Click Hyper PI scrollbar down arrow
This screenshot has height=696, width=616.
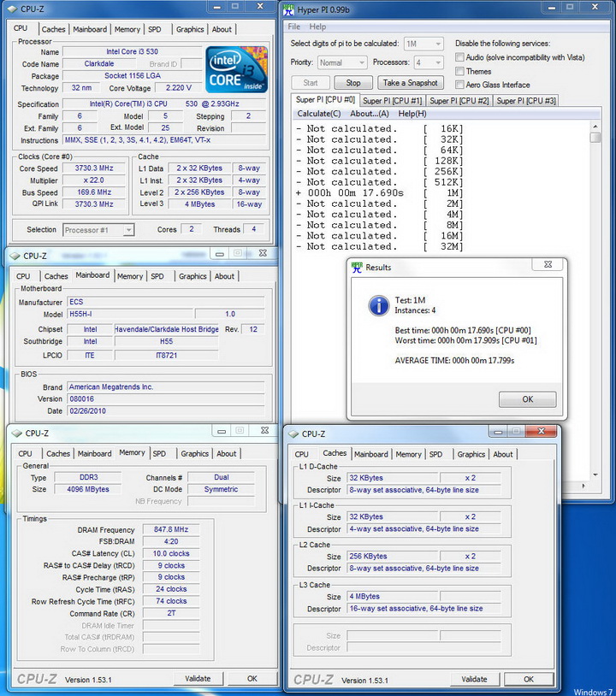(x=595, y=475)
